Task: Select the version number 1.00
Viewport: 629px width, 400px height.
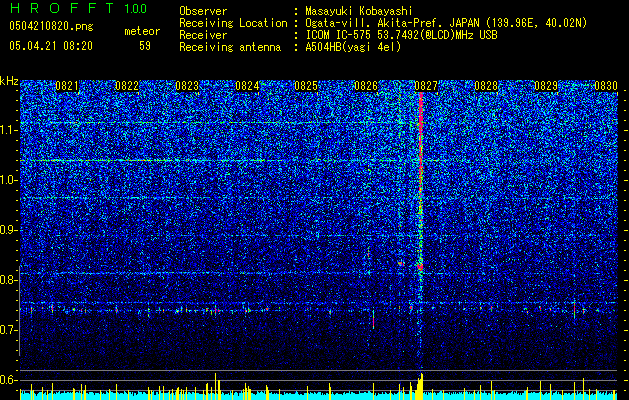Action: (136, 9)
